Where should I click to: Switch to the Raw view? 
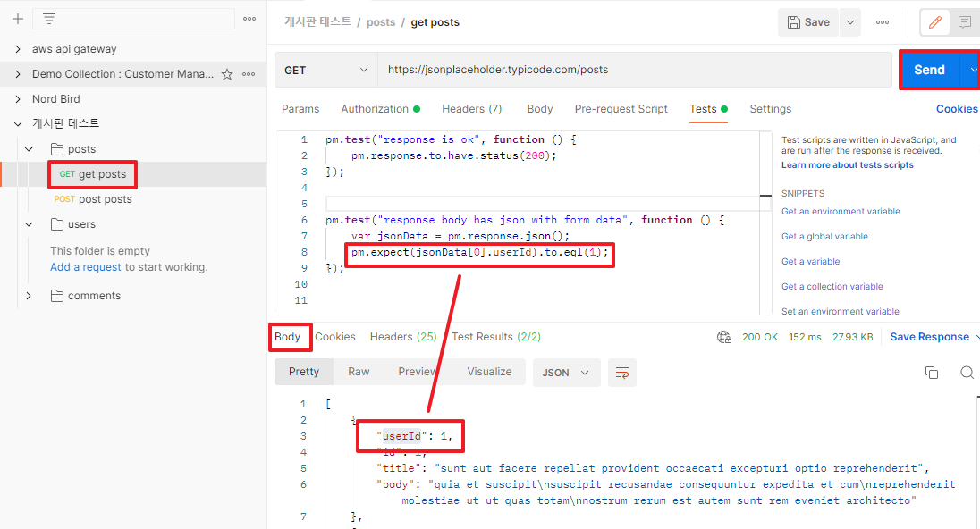pos(359,372)
